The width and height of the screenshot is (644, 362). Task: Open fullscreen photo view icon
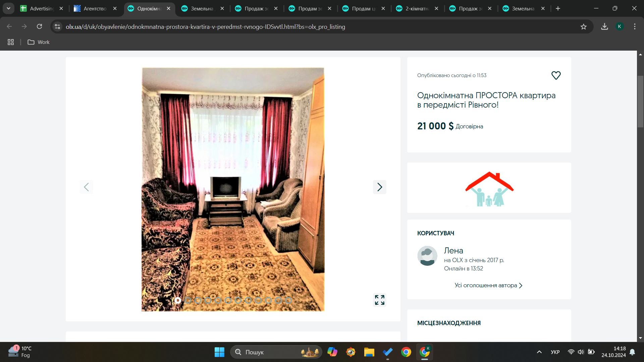[379, 300]
